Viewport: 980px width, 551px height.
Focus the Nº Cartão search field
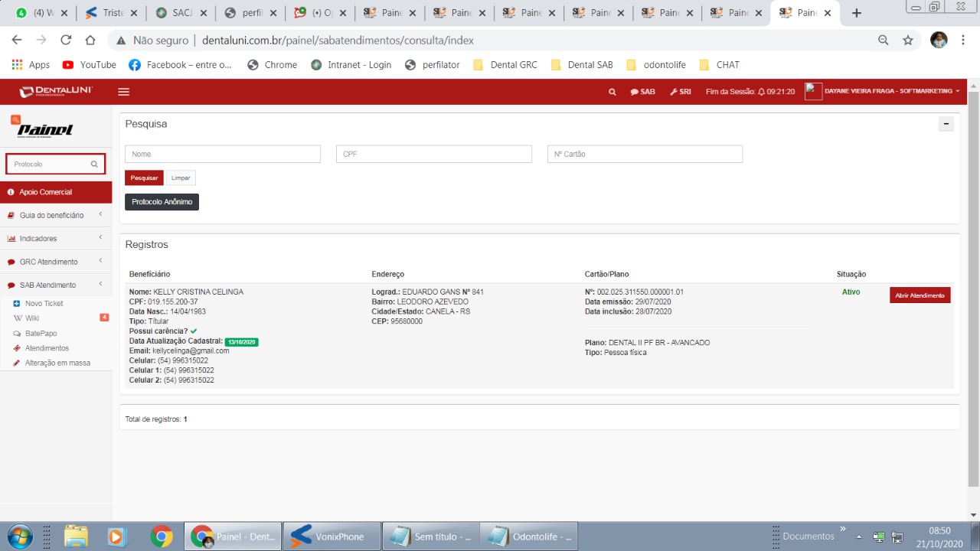click(x=645, y=154)
